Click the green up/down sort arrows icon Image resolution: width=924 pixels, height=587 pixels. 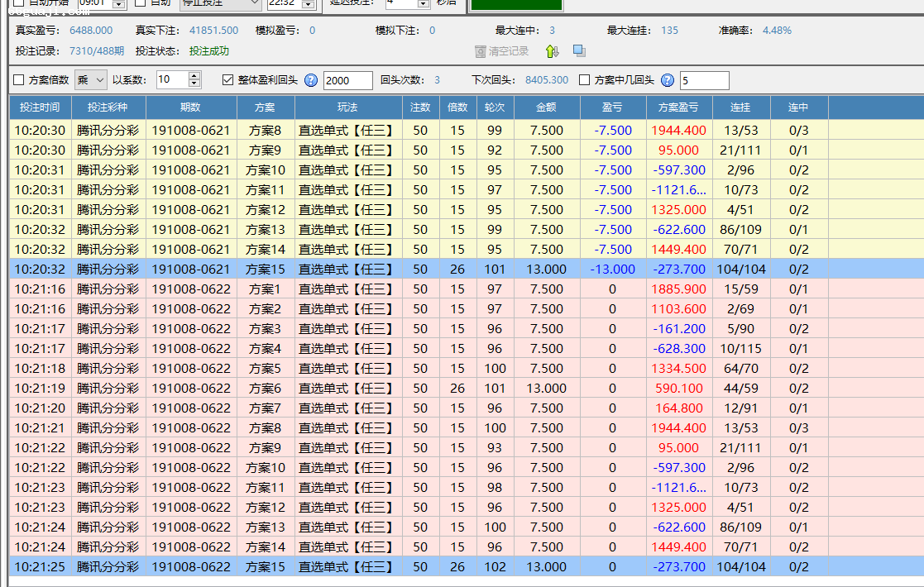552,51
